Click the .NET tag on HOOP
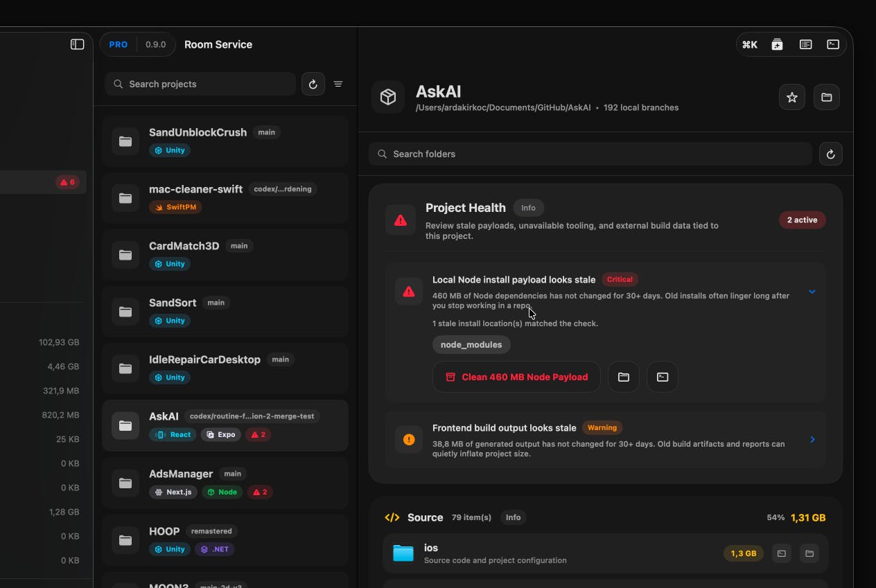This screenshot has width=876, height=588. [214, 549]
